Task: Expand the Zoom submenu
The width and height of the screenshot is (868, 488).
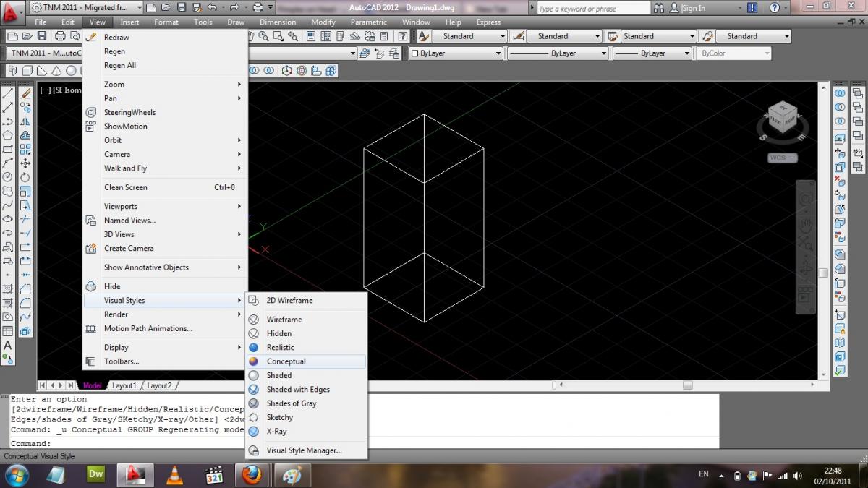Action: coord(165,85)
